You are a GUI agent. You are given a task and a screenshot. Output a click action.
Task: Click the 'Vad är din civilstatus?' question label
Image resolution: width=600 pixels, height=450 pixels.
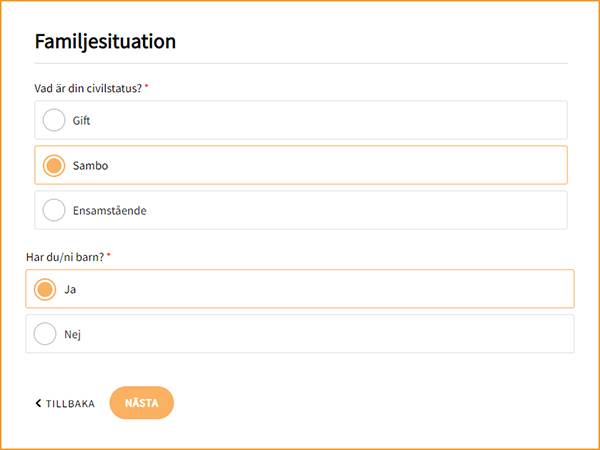pos(88,88)
